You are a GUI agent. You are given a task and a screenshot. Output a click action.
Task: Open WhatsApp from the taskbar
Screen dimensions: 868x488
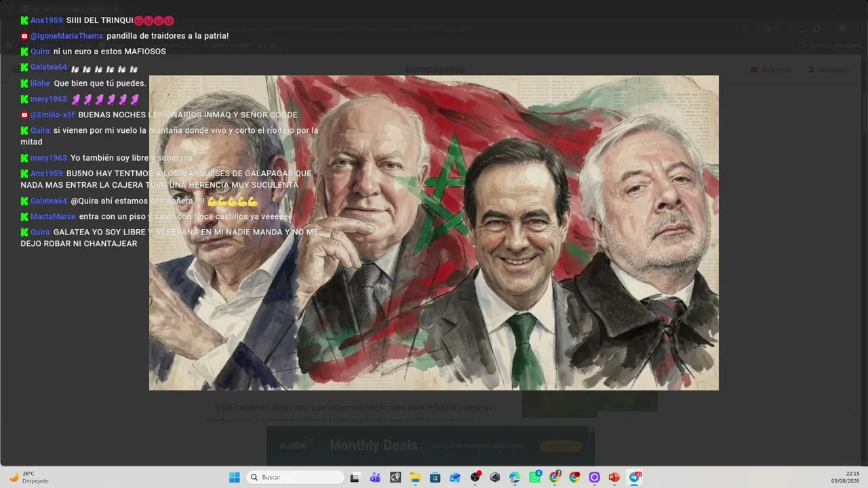click(535, 477)
